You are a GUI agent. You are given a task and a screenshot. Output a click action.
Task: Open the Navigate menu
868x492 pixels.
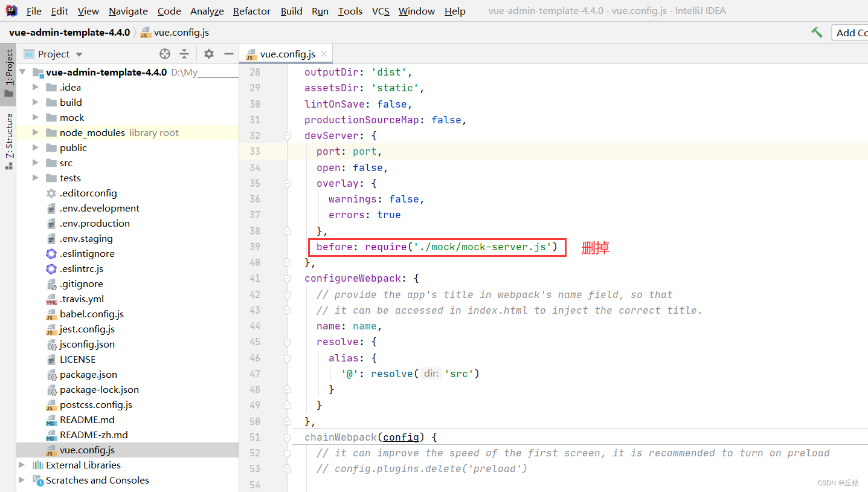click(x=128, y=11)
